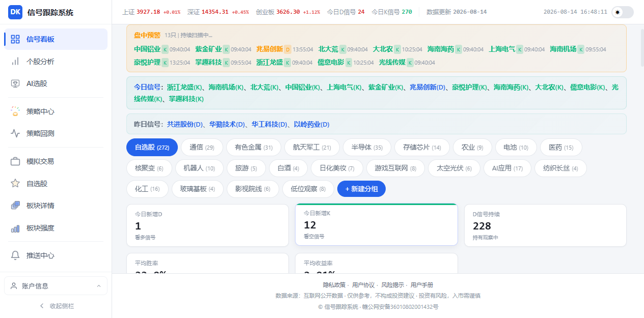This screenshot has width=644, height=318.
Task: Select the 存储芯片 (14) group tab
Action: tap(422, 148)
